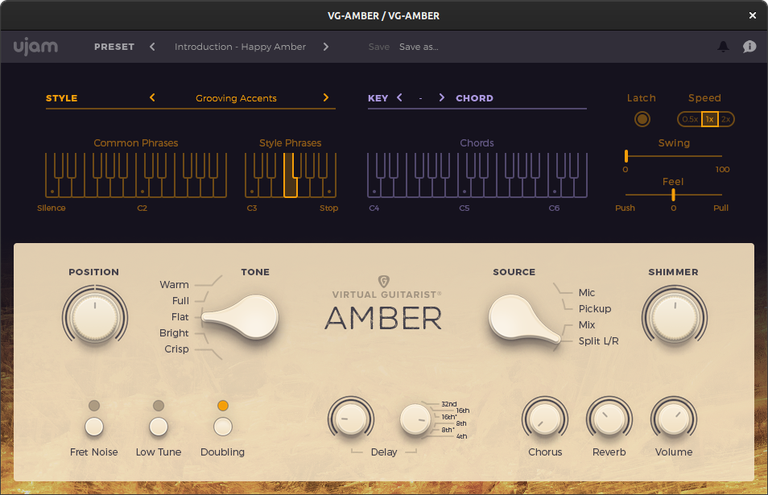Click the KEY label

378,98
